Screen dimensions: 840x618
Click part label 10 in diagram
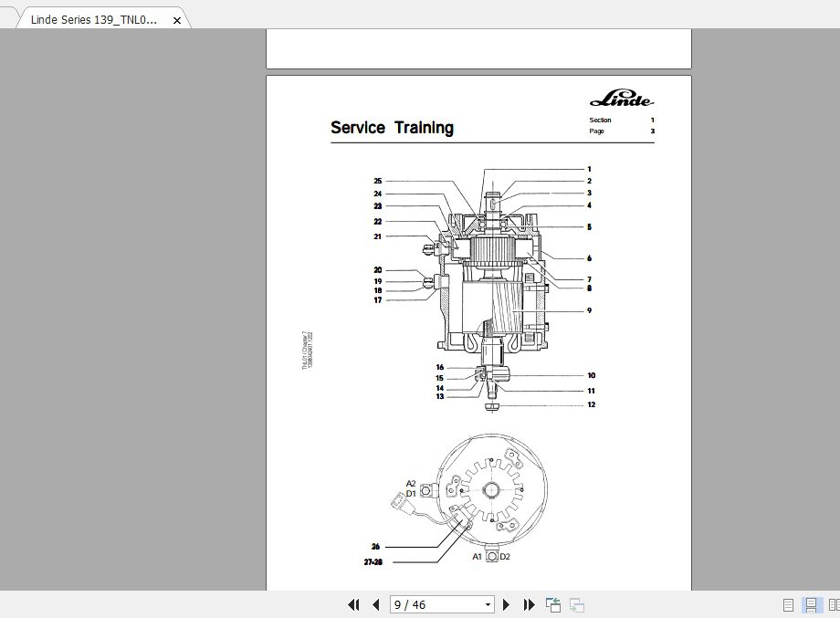pos(592,375)
